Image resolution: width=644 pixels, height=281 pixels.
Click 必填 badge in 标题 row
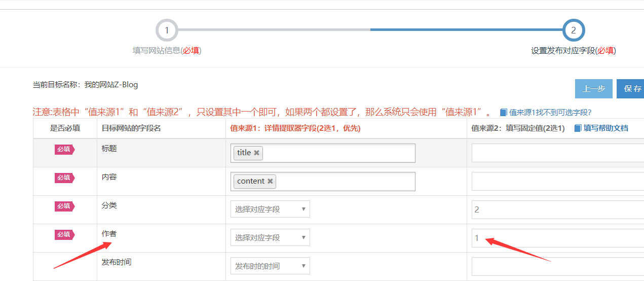coord(65,149)
